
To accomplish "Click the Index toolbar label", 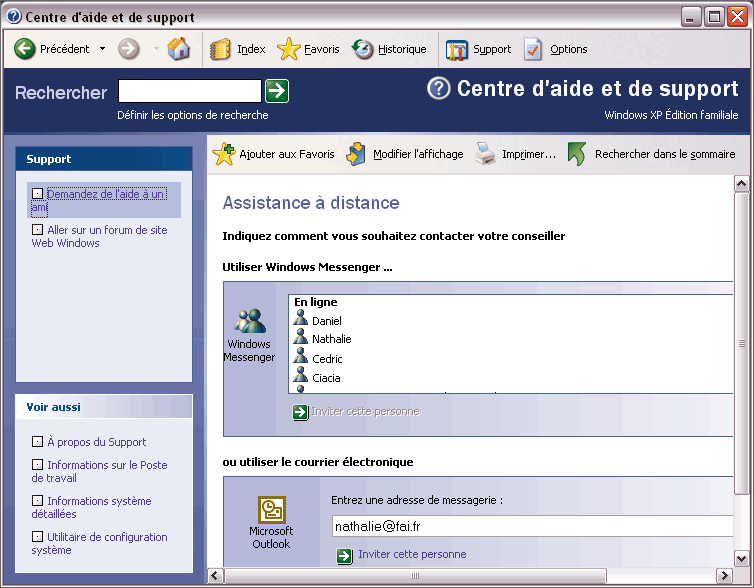I will coord(251,49).
